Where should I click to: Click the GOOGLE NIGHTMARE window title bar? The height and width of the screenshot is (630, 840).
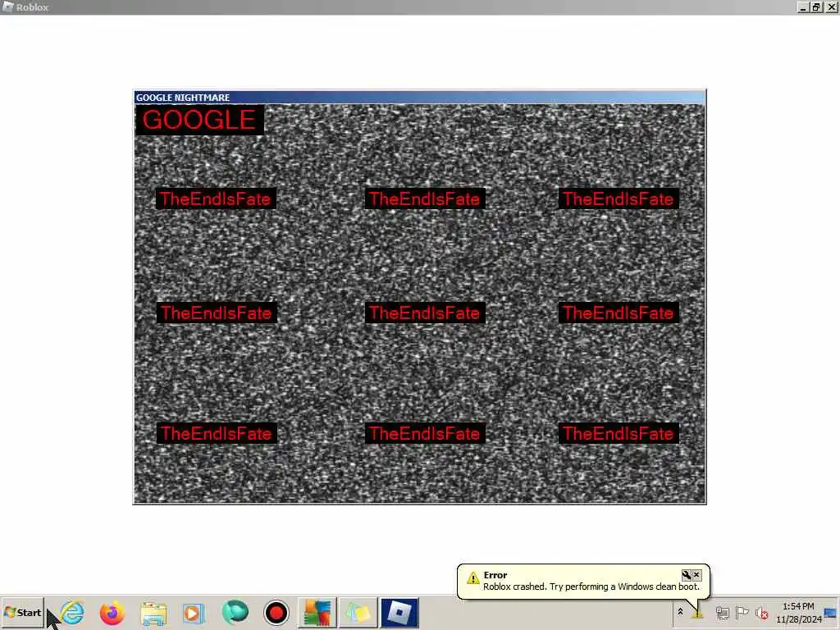[419, 98]
